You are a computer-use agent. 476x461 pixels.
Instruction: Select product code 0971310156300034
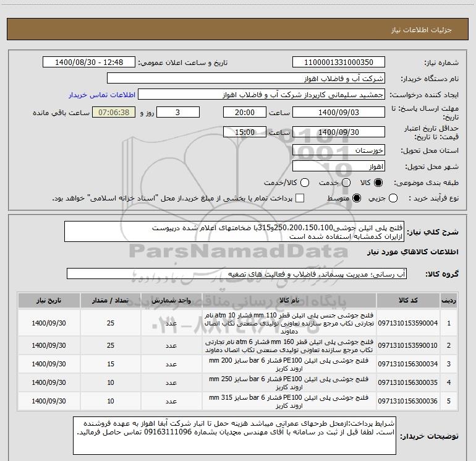(408, 364)
